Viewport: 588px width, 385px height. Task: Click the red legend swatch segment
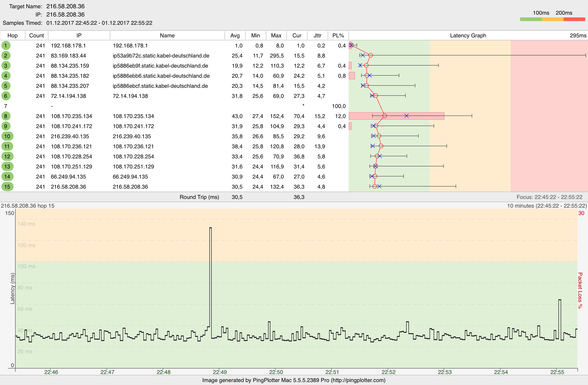(574, 19)
